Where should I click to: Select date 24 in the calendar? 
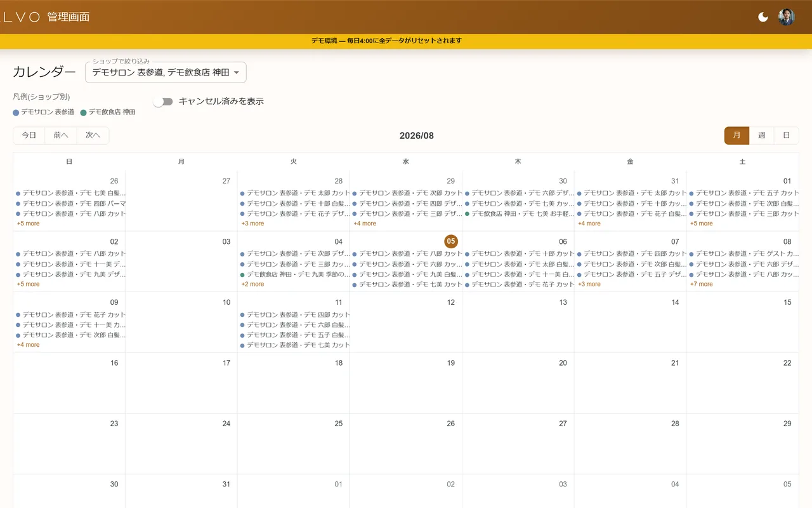[x=226, y=424]
